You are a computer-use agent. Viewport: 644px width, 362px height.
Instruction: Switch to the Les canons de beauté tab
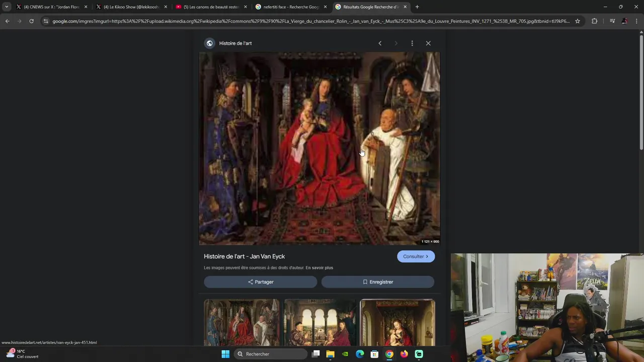[211, 7]
